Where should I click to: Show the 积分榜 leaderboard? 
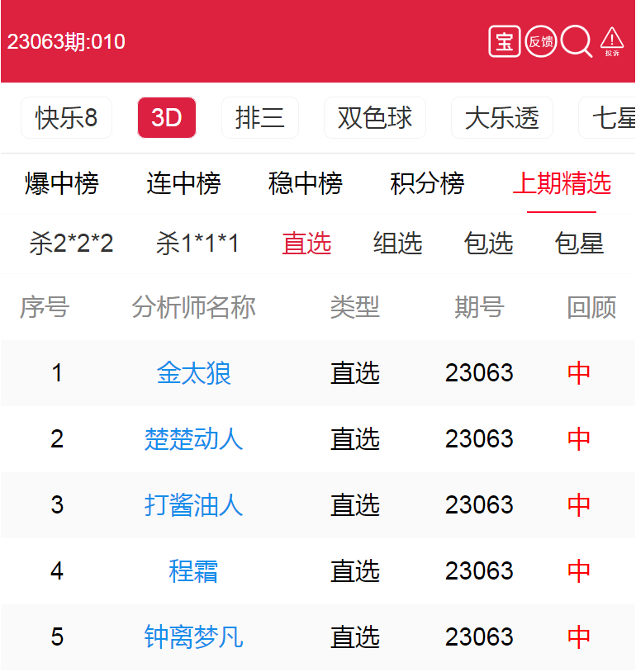(427, 183)
